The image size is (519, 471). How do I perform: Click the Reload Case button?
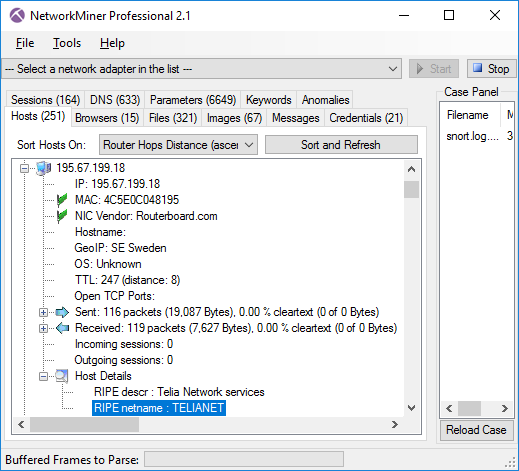point(476,430)
